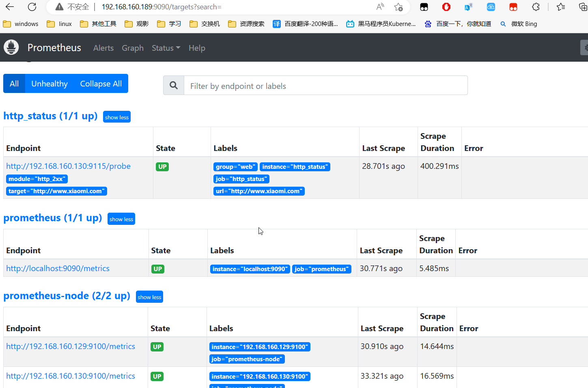Open the 黑马程序员Kubernetes bookmark
The width and height of the screenshot is (588, 388).
pos(381,24)
